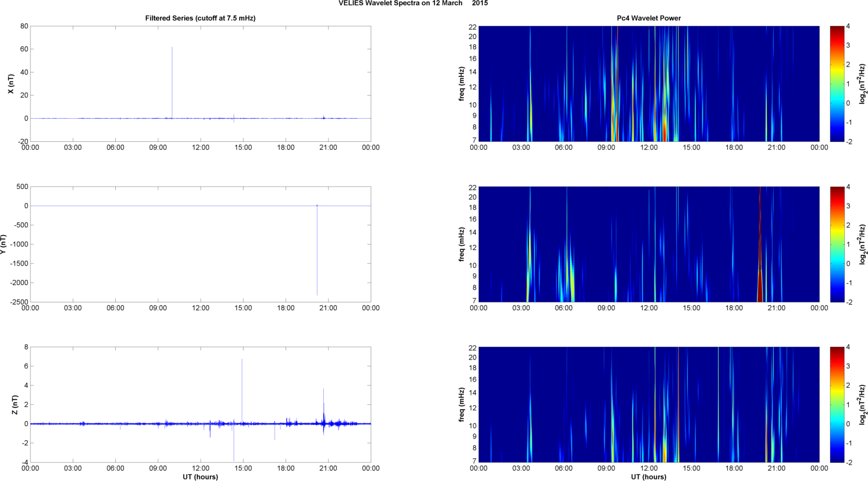Select the X (nT) axis label
Screen dimensions: 868x481
click(11, 84)
